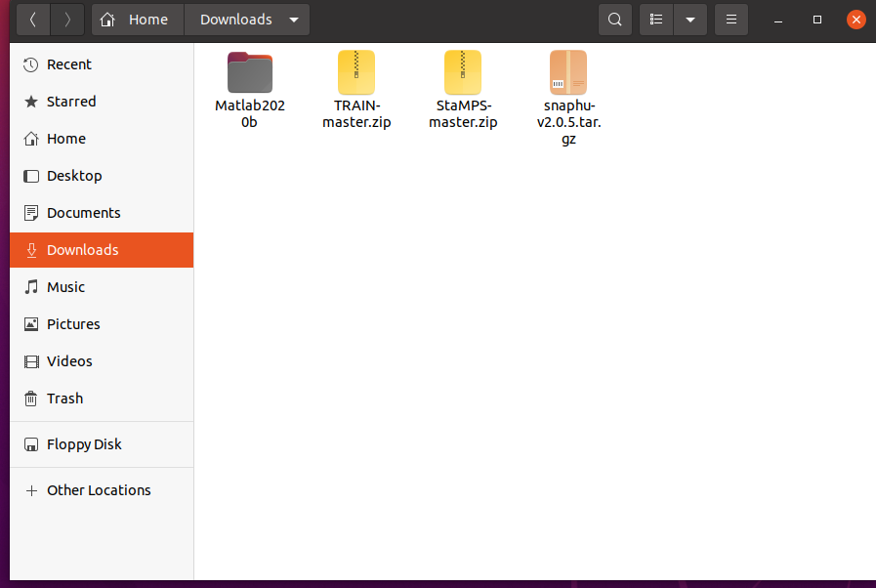
Task: Open Starred in the sidebar
Action: [x=102, y=102]
